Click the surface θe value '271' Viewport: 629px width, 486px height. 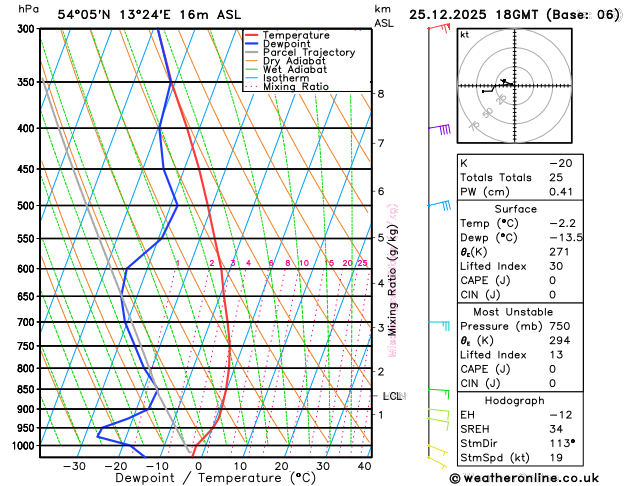click(559, 252)
